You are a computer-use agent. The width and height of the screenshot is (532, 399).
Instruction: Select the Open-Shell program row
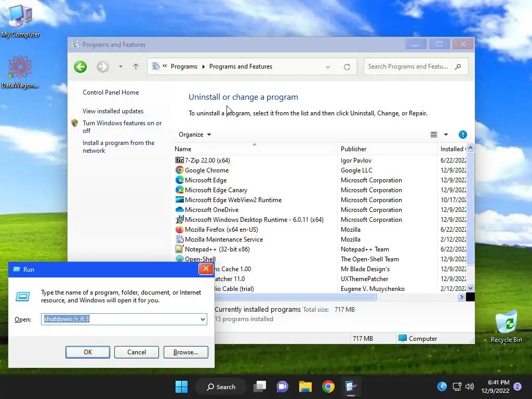point(321,259)
